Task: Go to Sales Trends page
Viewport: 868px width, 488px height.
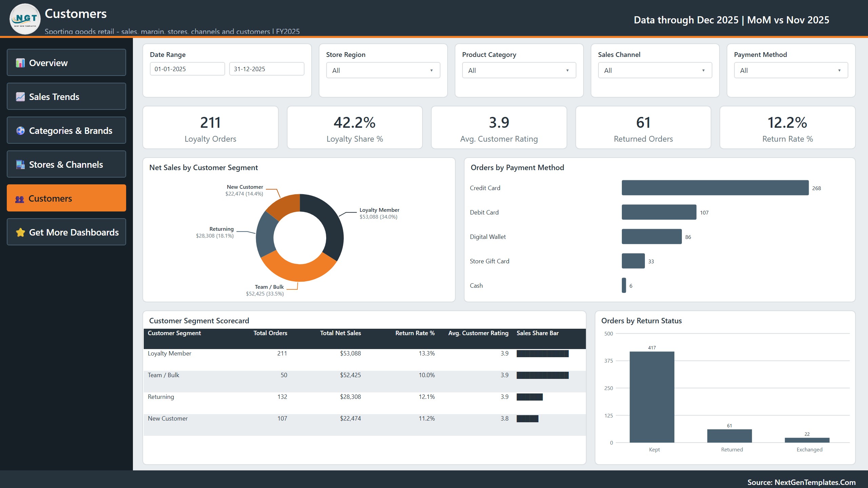Action: [66, 96]
